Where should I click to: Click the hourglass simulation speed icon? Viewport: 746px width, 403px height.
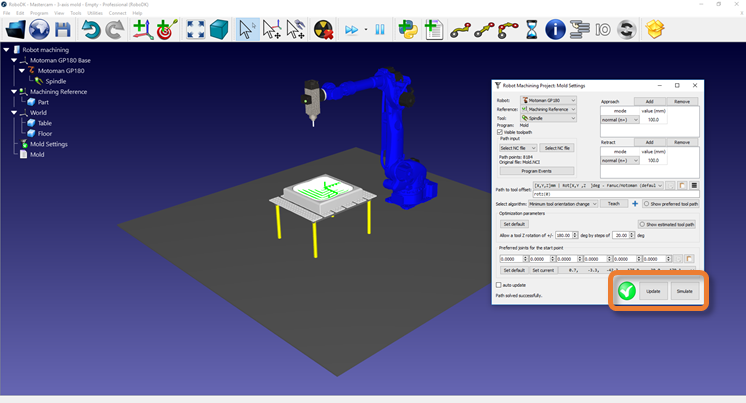532,30
